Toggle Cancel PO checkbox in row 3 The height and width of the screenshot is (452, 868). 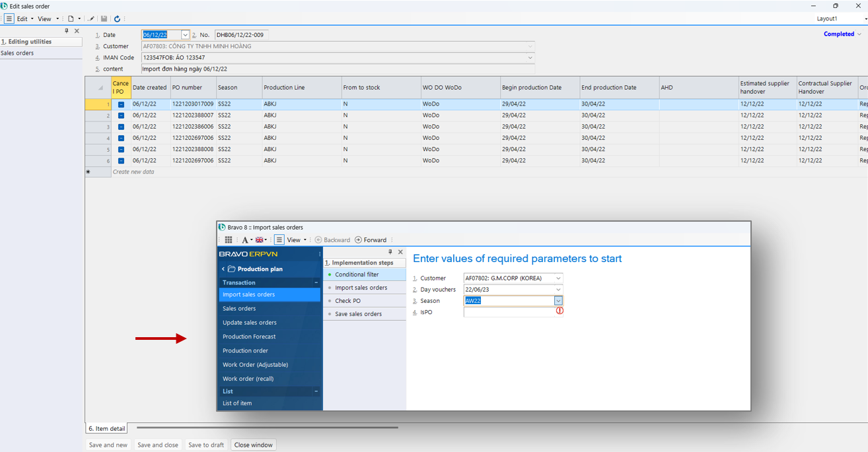click(121, 127)
